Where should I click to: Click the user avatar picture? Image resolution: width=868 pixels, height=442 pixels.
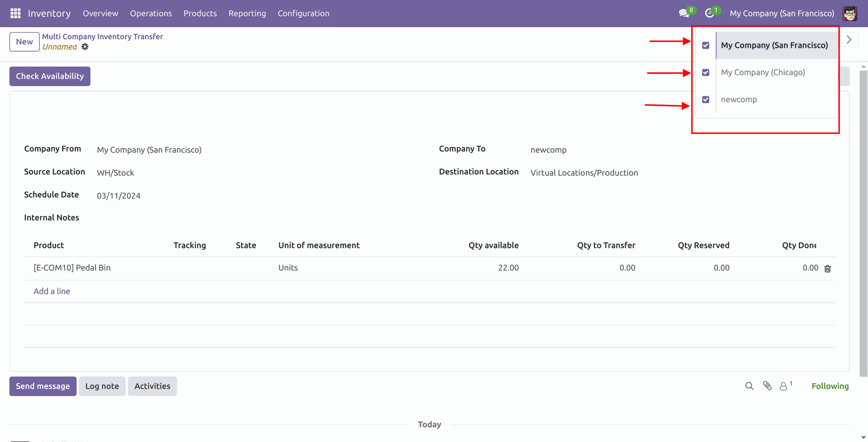click(x=849, y=14)
